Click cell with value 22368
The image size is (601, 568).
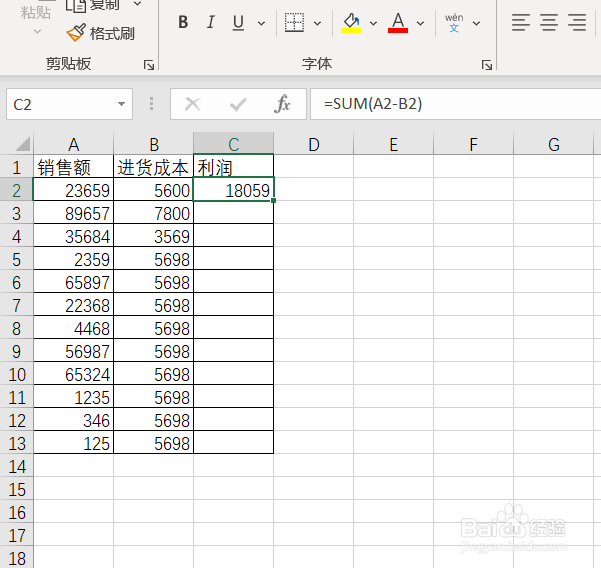(74, 304)
